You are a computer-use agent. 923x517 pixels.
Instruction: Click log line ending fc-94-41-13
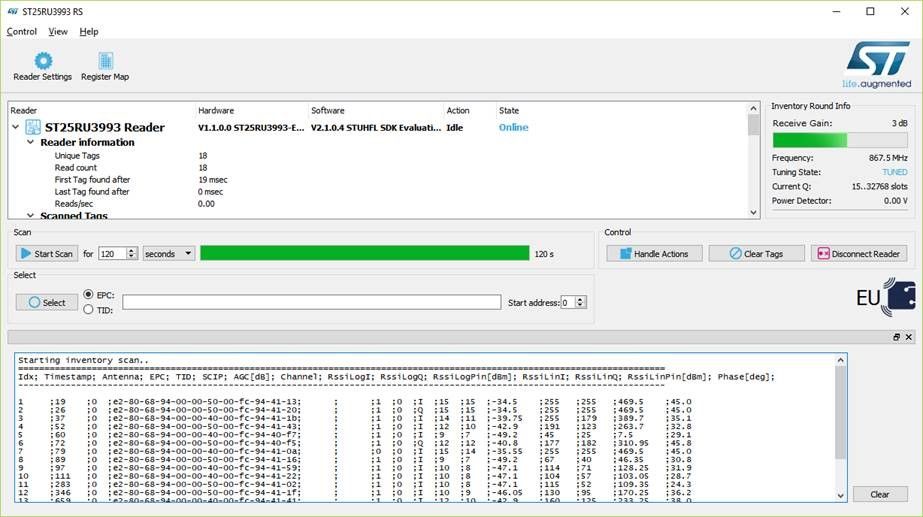(x=355, y=402)
